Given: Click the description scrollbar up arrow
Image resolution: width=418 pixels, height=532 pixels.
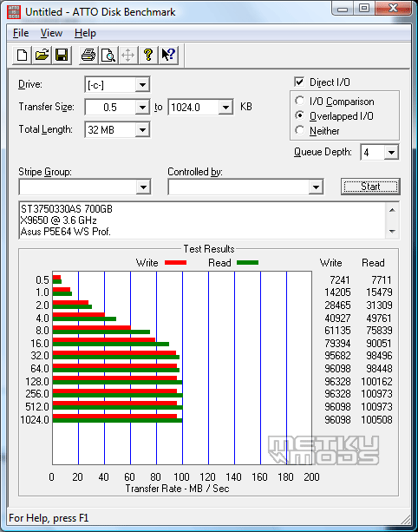Looking at the screenshot, I should [392, 210].
